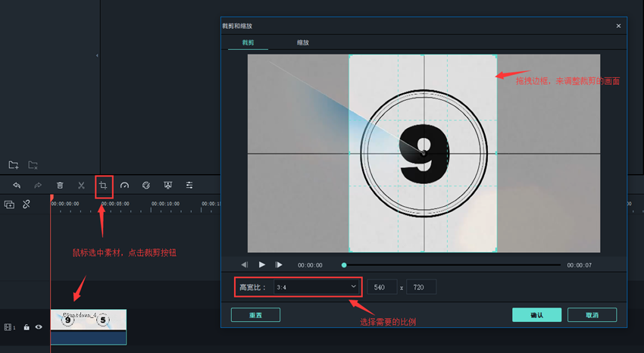644x353 pixels.
Task: Open the 高宽比 3:4 dropdown
Action: (316, 287)
